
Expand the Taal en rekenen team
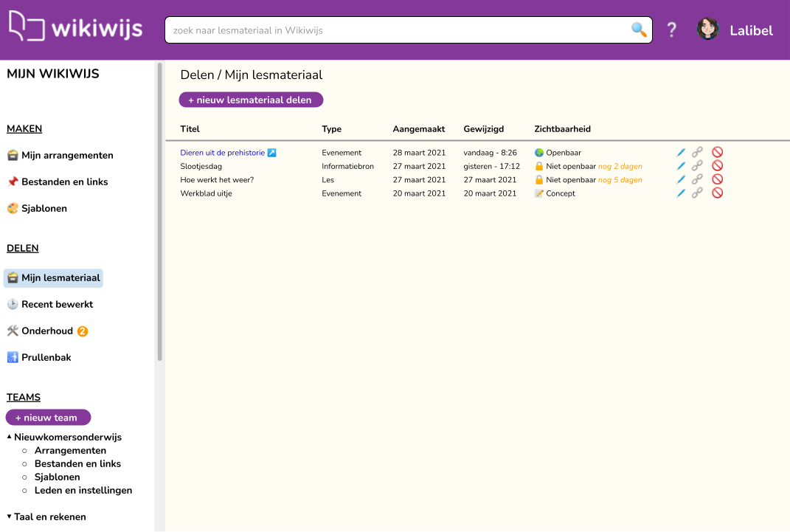9,517
